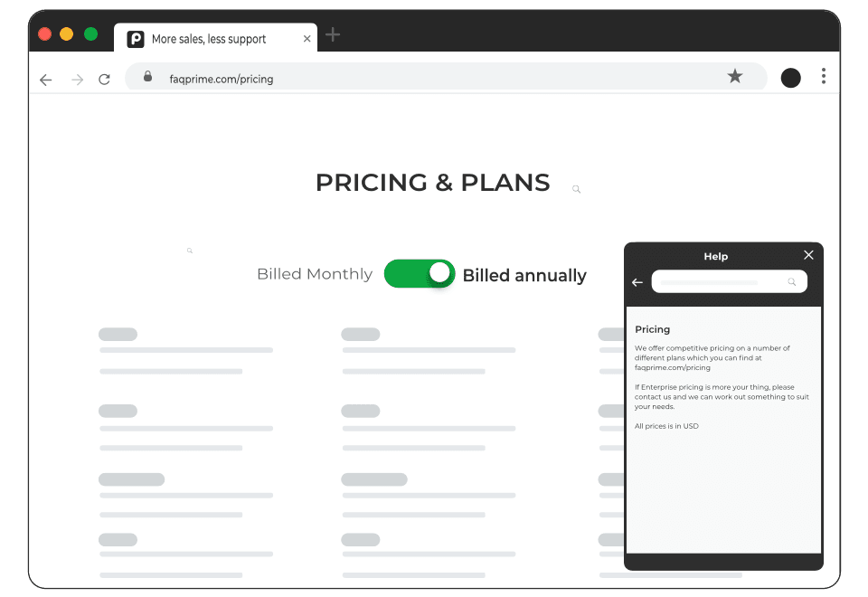Close the 'More sales, less support' tab
Image resolution: width=868 pixels, height=597 pixels.
307,39
